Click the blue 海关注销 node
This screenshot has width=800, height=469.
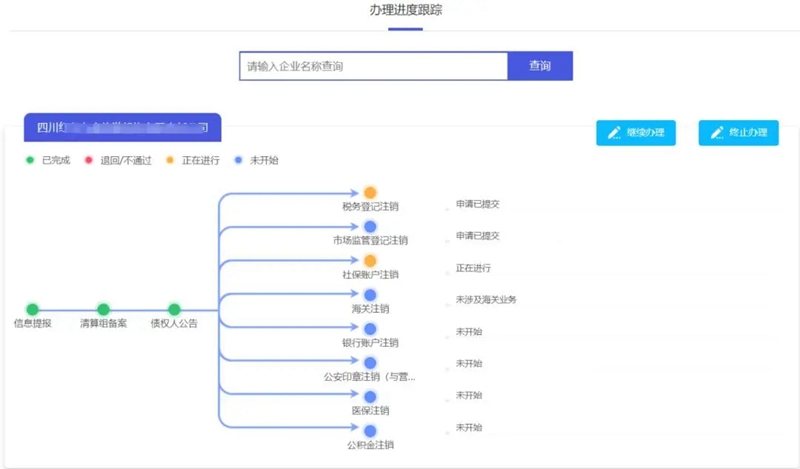370,295
